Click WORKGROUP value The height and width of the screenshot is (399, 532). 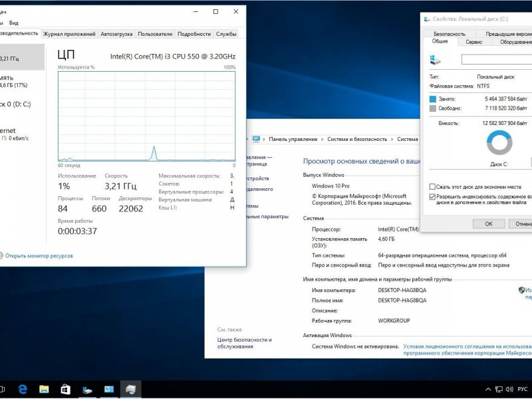pos(394,321)
